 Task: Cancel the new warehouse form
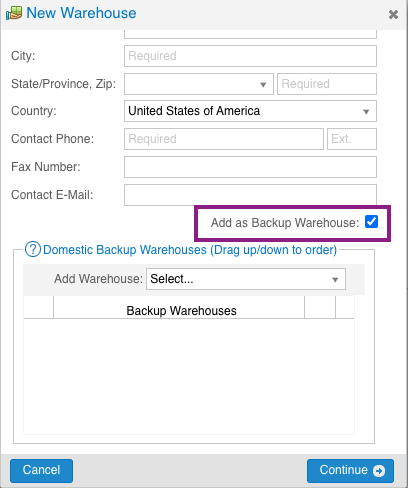click(41, 471)
